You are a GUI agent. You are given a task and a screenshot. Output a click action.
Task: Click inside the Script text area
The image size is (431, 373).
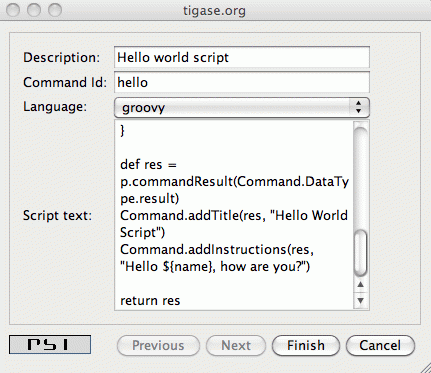[x=234, y=215]
